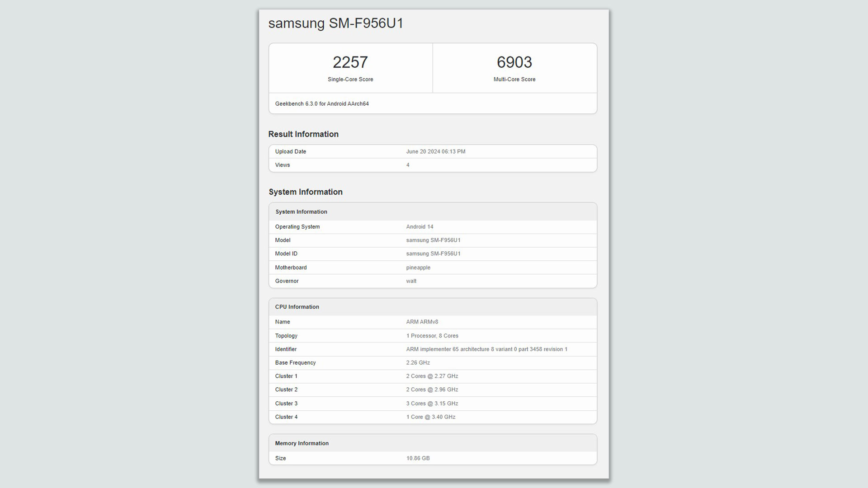
Task: Click the Operating System label
Action: pos(297,227)
